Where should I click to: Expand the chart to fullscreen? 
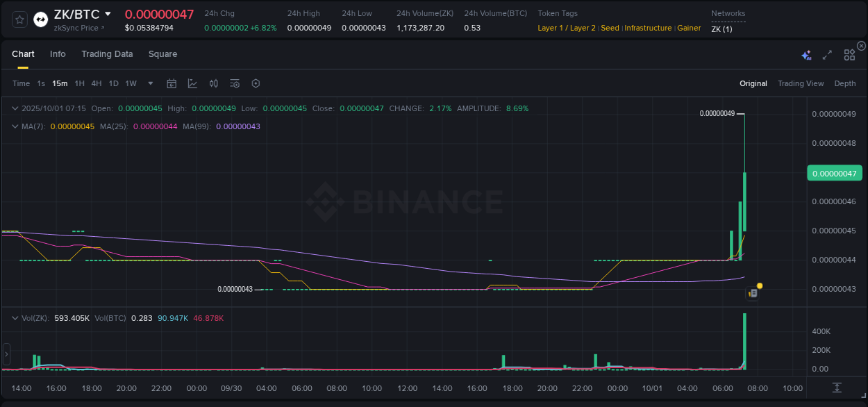pos(826,55)
